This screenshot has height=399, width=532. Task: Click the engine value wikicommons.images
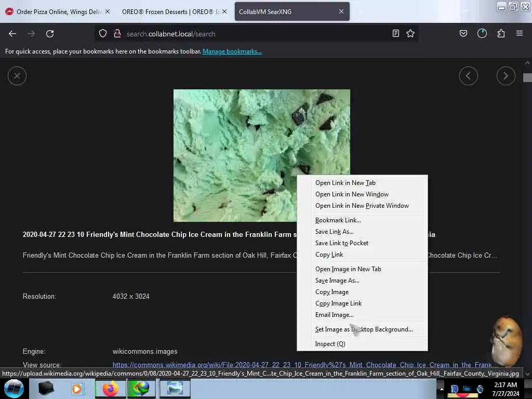pos(145,352)
